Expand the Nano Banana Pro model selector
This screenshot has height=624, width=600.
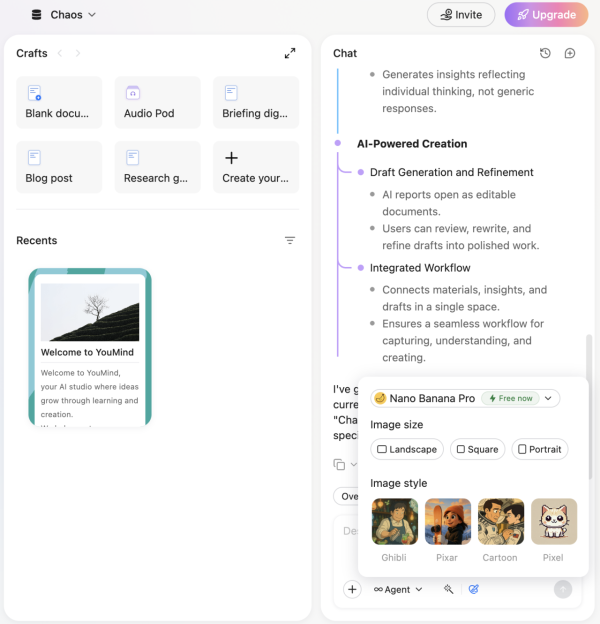[x=465, y=398]
